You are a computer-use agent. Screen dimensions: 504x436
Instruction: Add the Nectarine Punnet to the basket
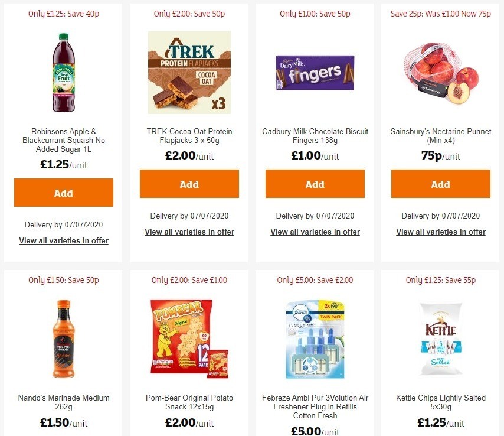click(441, 184)
